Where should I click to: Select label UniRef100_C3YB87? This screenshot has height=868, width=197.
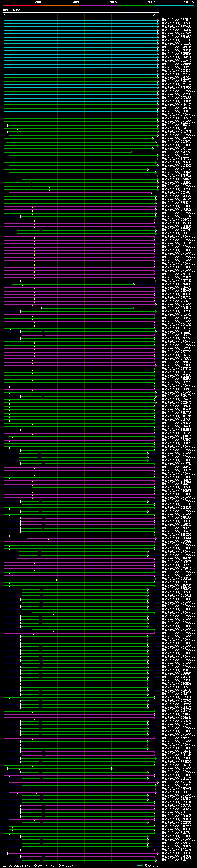click(176, 365)
